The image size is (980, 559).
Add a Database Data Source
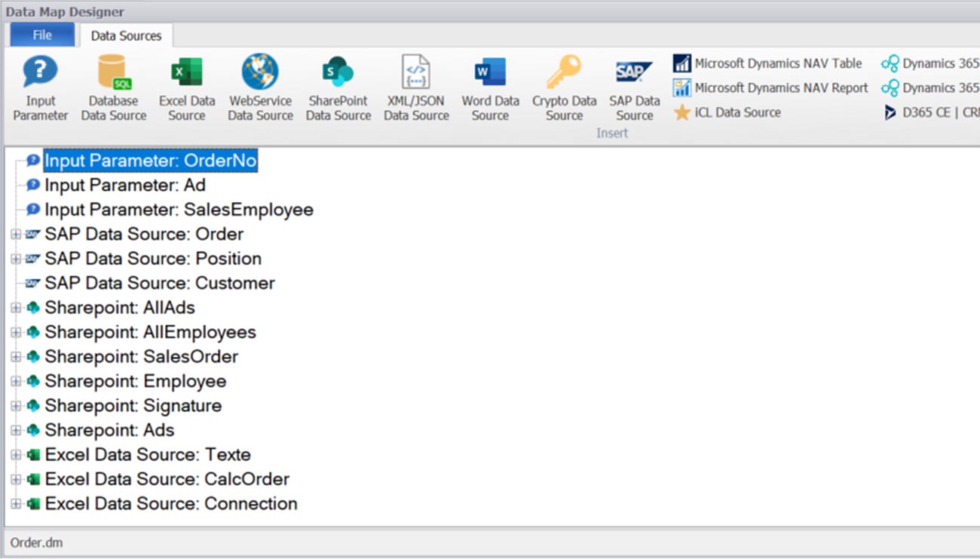tap(114, 89)
